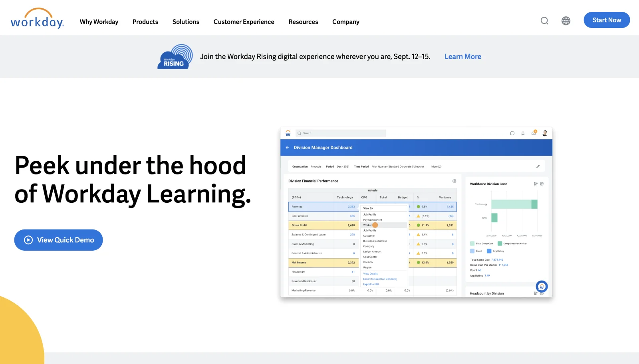Click the View Quick Demo button

[x=59, y=240]
